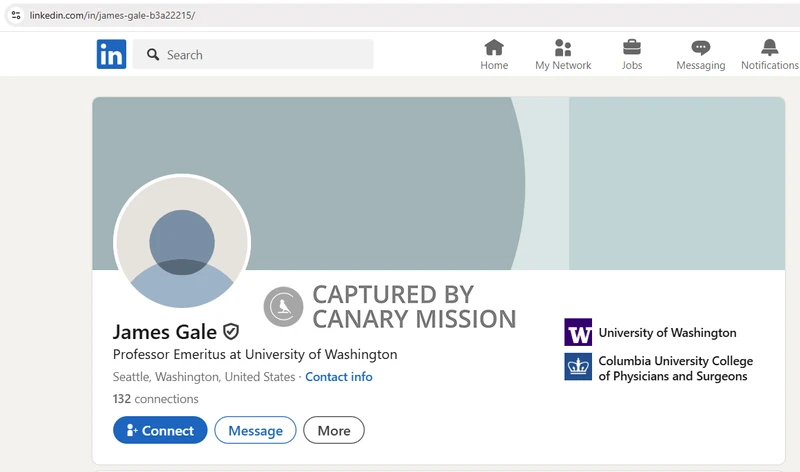The width and height of the screenshot is (800, 472).
Task: Open My Network nav icon
Action: click(x=563, y=47)
